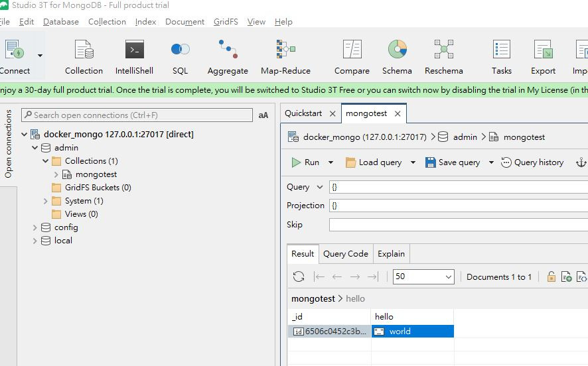Expand the System (1) folder
This screenshot has height=366, width=588.
45,201
